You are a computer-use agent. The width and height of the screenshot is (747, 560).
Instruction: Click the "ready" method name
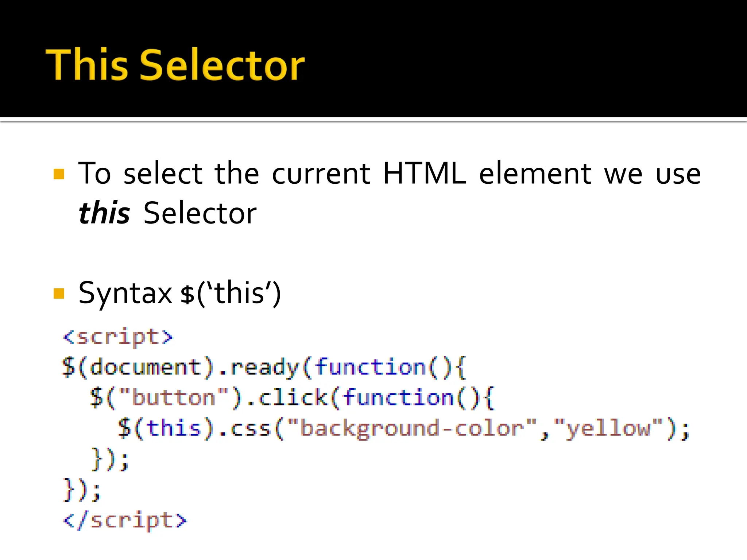click(x=264, y=367)
